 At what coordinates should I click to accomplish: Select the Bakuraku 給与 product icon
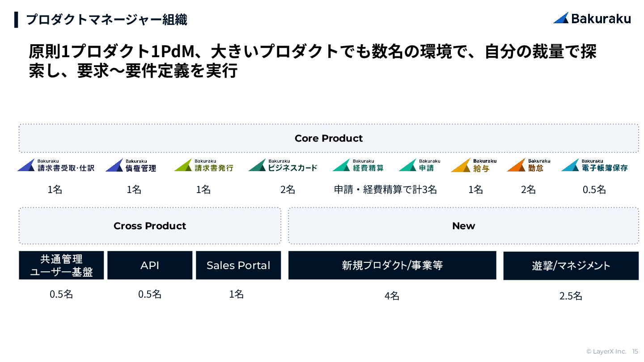coord(474,165)
